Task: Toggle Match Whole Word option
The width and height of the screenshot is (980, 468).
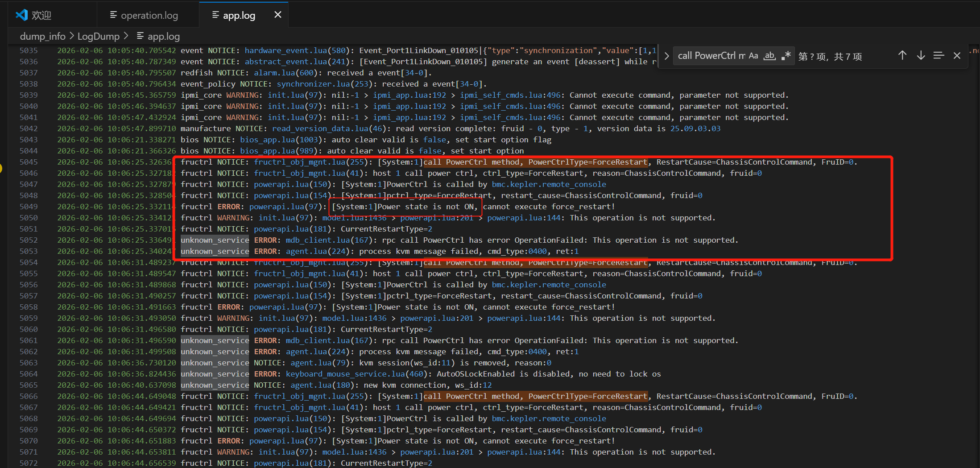Action: coord(769,56)
